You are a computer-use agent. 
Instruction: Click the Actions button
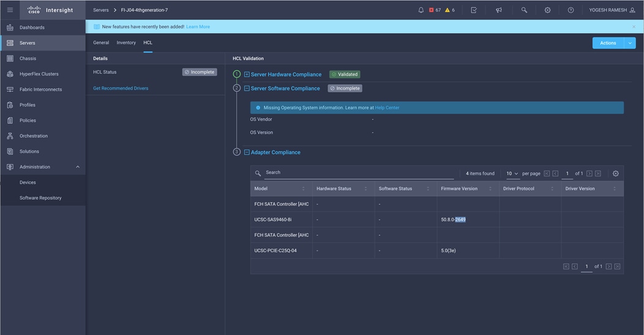[608, 43]
